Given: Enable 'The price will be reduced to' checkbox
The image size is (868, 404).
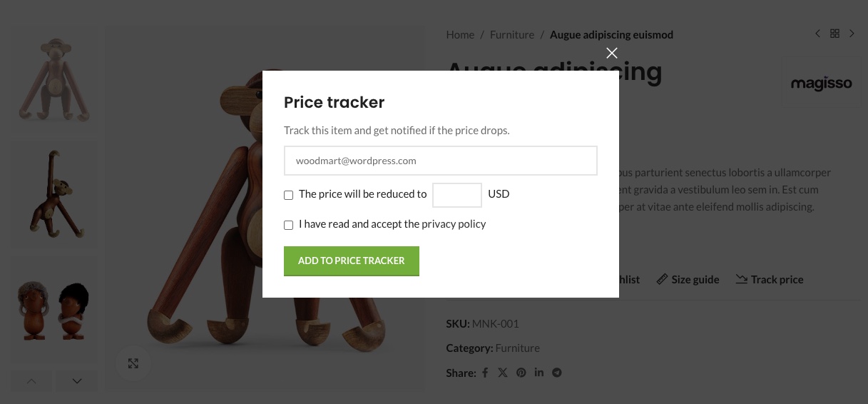Looking at the screenshot, I should click(x=289, y=195).
